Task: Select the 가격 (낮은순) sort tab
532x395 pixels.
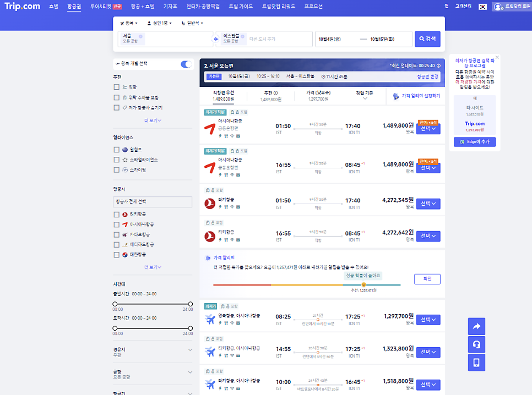Action: (x=318, y=96)
